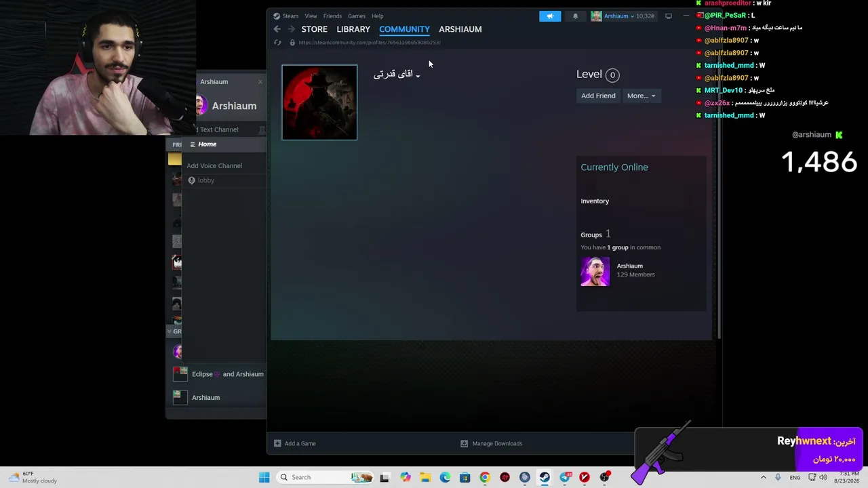Open the Inventory link on the profile
The width and height of the screenshot is (868, 488).
tap(595, 201)
